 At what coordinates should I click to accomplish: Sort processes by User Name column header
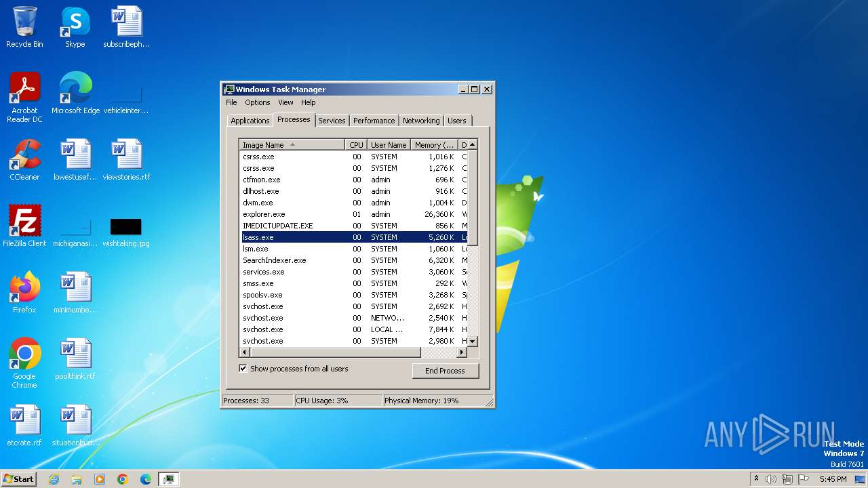tap(389, 145)
